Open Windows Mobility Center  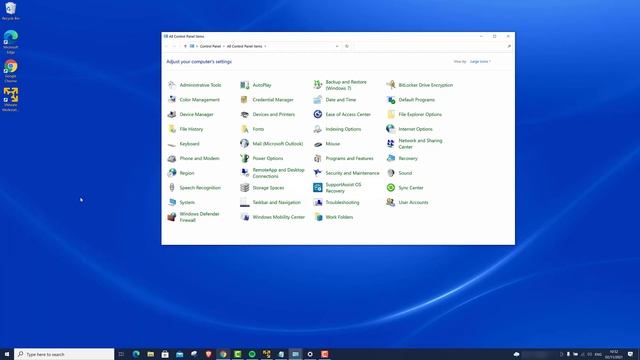pyautogui.click(x=273, y=217)
